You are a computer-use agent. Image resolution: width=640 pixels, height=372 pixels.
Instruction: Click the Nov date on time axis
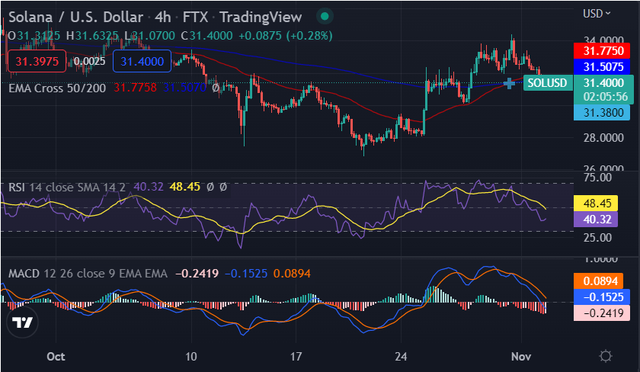point(521,356)
